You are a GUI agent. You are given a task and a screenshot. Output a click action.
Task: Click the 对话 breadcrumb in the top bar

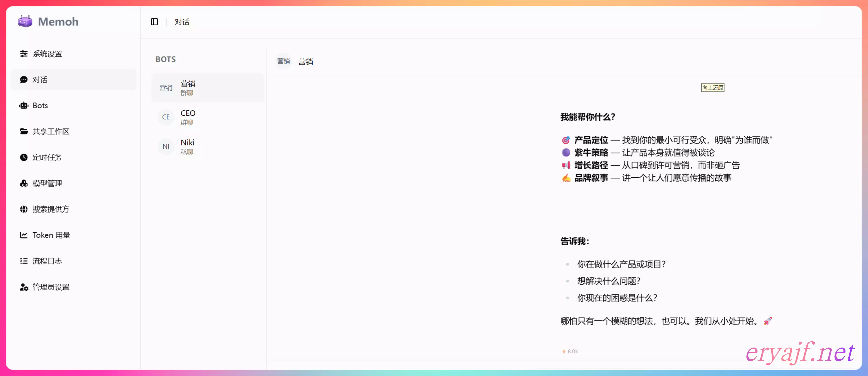point(182,22)
